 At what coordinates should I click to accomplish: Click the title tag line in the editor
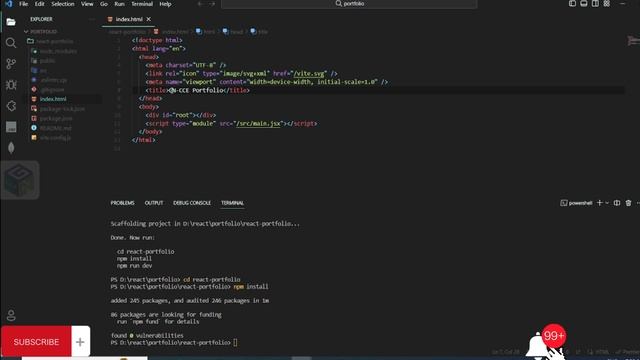pyautogui.click(x=197, y=90)
